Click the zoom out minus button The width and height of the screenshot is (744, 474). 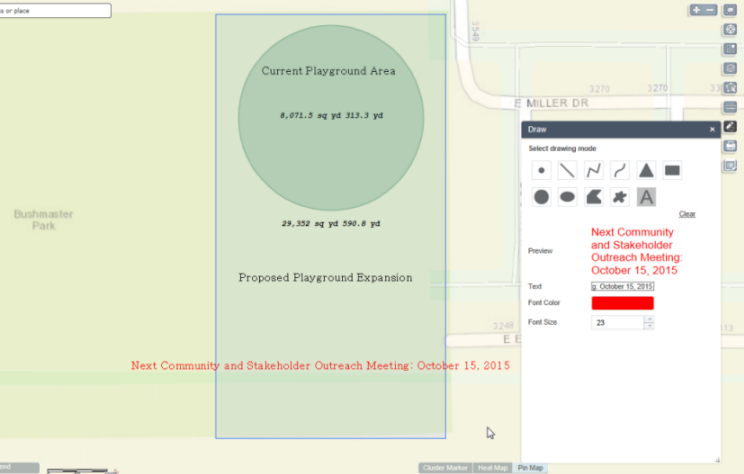tap(710, 10)
